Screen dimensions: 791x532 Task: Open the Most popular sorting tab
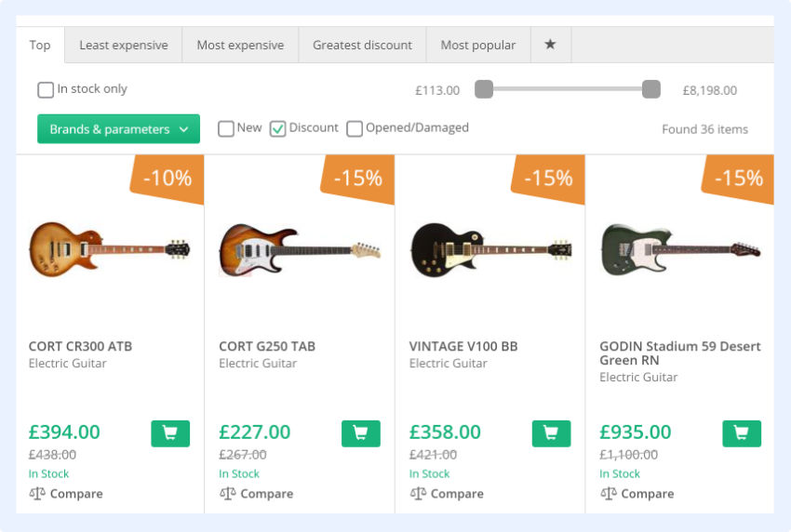[x=477, y=45]
